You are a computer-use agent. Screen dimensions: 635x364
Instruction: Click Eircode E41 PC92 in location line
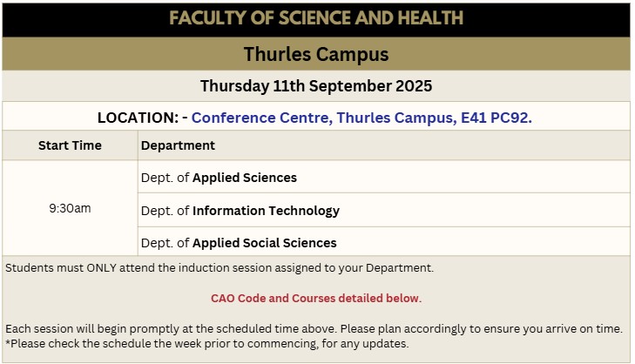497,118
